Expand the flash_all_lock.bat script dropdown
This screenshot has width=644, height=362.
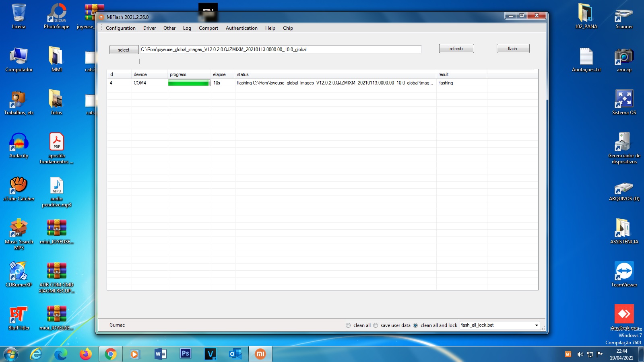pyautogui.click(x=536, y=325)
